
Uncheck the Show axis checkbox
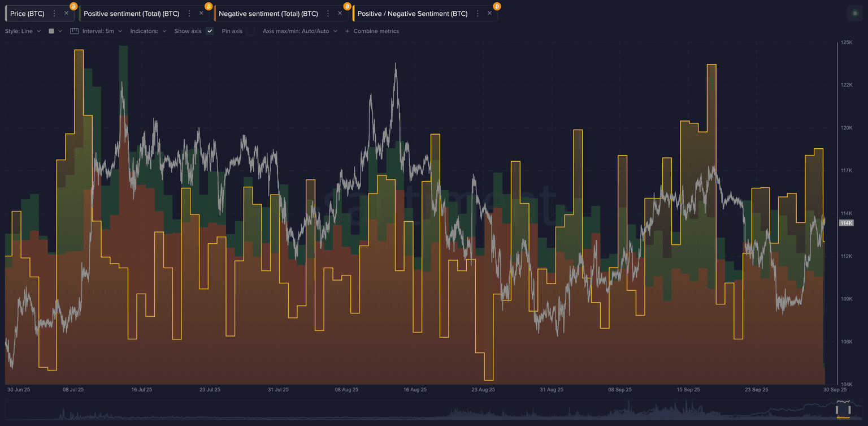click(210, 31)
